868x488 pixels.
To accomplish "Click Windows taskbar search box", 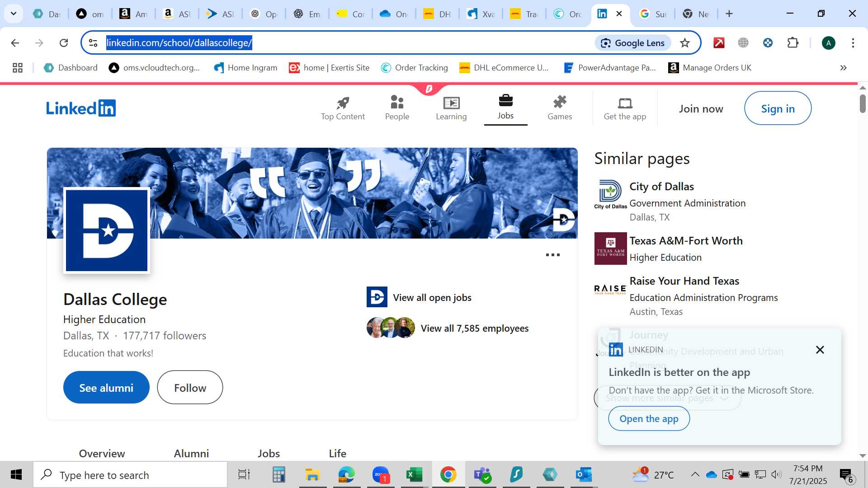I will point(130,475).
